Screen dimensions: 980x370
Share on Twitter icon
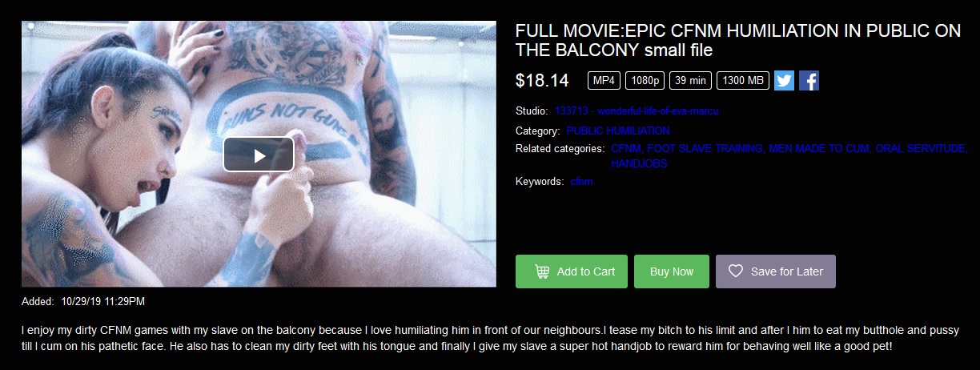[784, 81]
